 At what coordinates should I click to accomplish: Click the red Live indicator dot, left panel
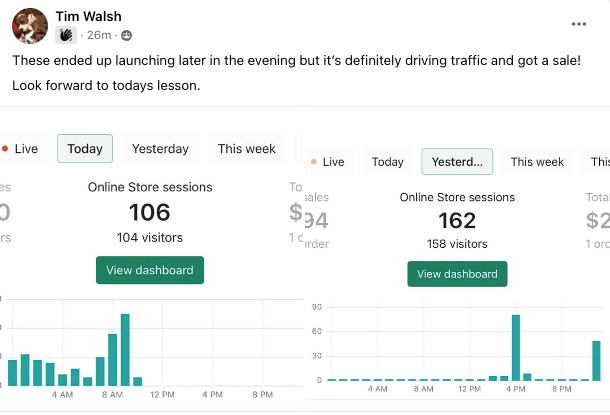pyautogui.click(x=5, y=149)
